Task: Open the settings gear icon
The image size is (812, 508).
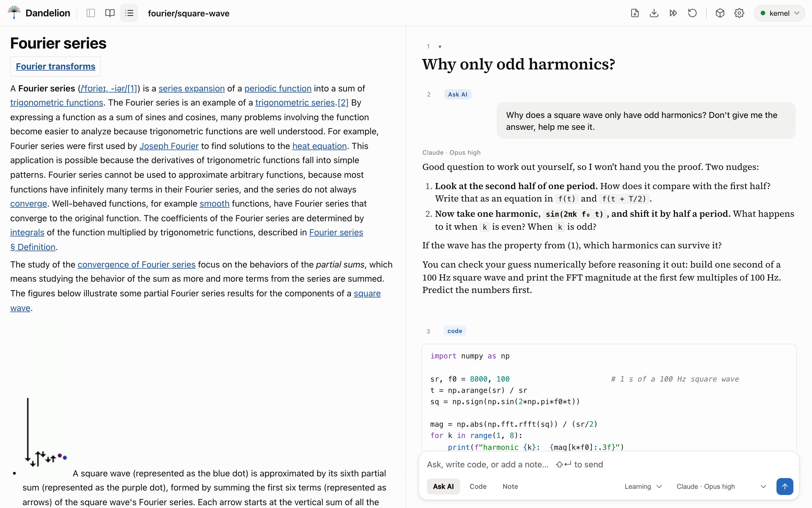Action: pos(739,13)
